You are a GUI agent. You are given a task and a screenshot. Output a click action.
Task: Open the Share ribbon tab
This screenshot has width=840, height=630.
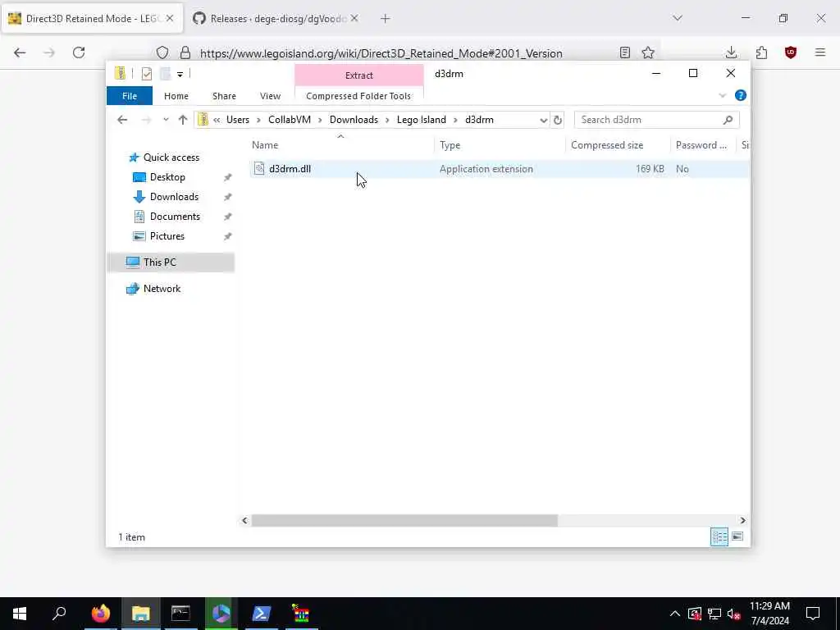click(224, 96)
